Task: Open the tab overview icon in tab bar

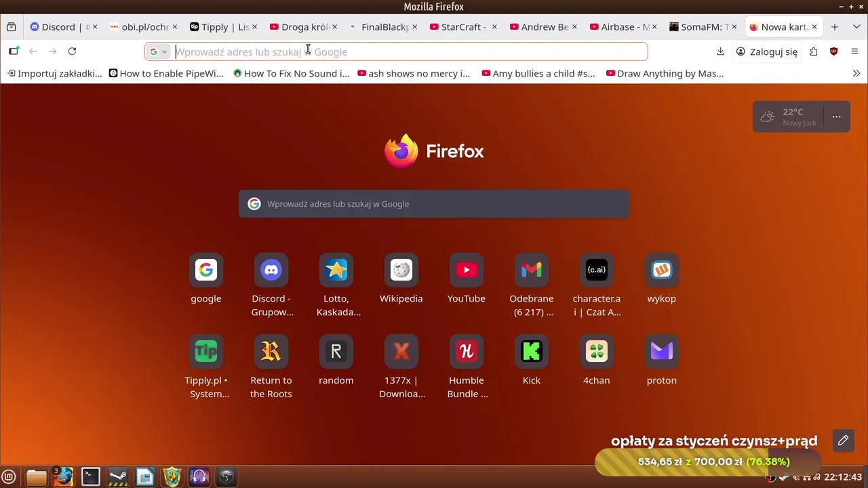Action: (11, 27)
